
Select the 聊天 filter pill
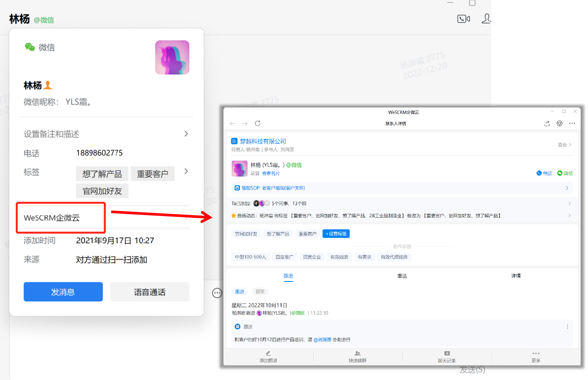pos(260,292)
